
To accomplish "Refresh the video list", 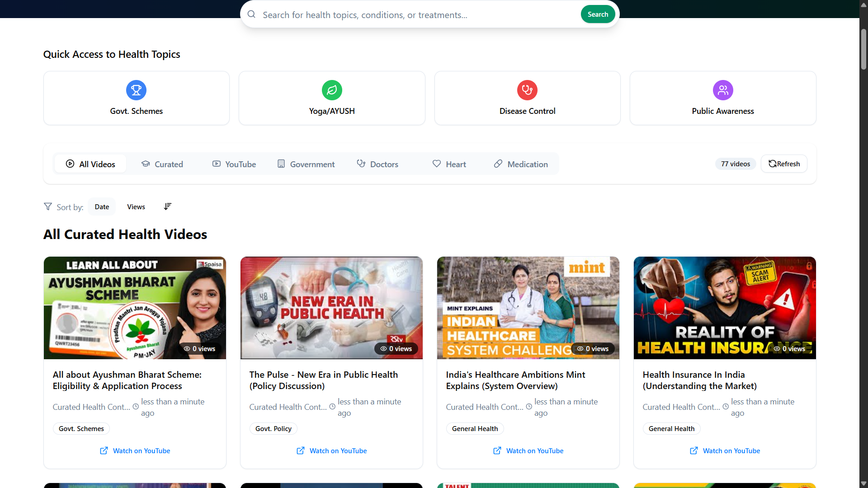I will 784,164.
